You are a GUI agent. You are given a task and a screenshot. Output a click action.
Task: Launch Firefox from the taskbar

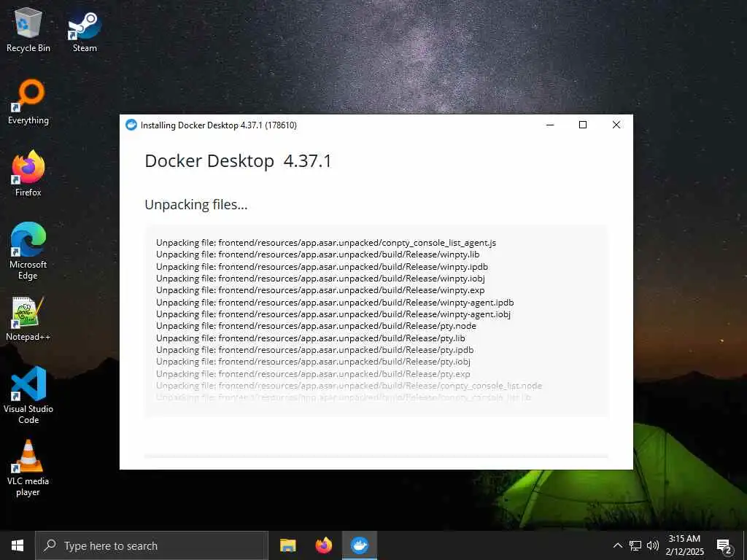point(324,545)
